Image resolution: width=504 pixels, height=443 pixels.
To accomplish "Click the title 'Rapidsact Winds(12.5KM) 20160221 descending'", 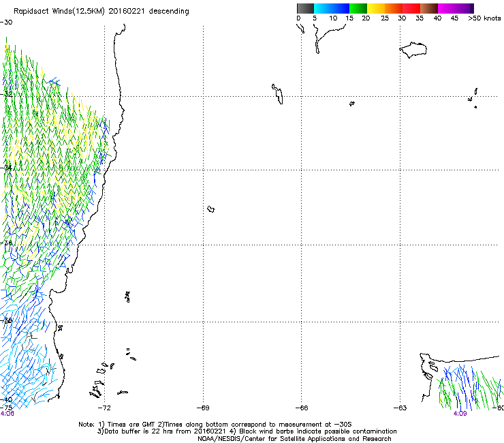I will (x=101, y=12).
